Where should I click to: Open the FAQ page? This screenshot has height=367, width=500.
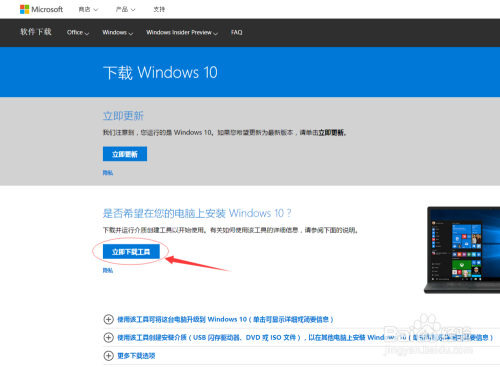coord(237,32)
